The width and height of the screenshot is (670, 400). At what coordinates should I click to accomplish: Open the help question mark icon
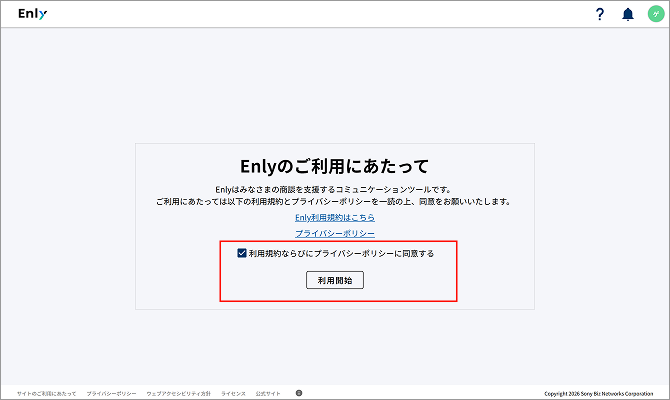[x=600, y=14]
